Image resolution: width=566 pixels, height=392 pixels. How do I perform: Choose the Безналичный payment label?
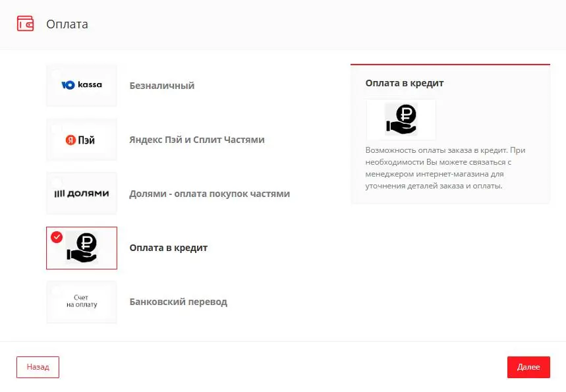(x=162, y=86)
